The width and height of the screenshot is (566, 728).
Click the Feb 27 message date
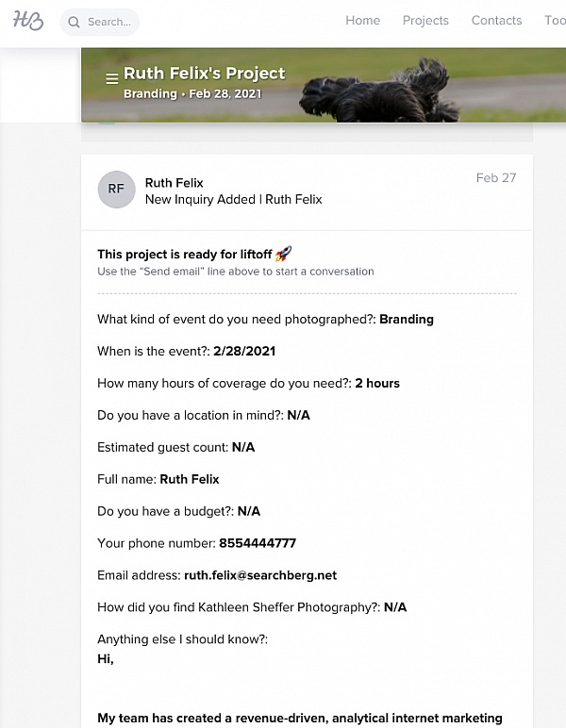click(496, 178)
